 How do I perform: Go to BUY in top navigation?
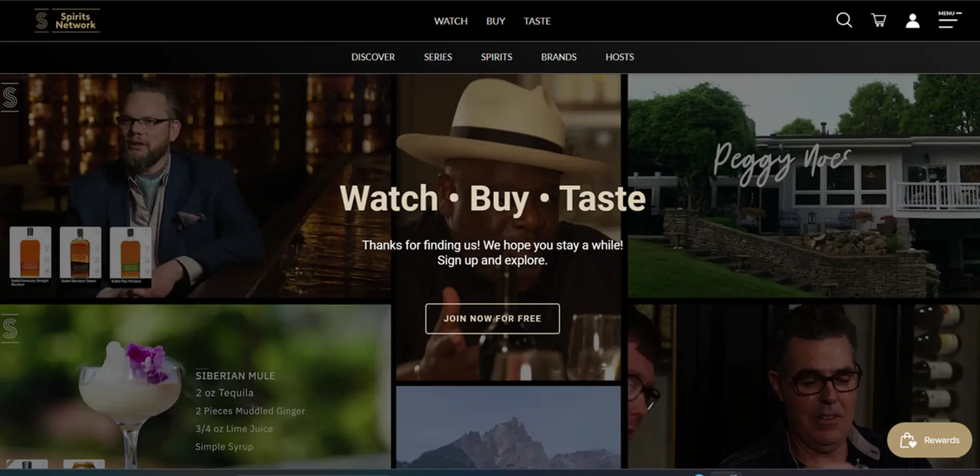[496, 21]
